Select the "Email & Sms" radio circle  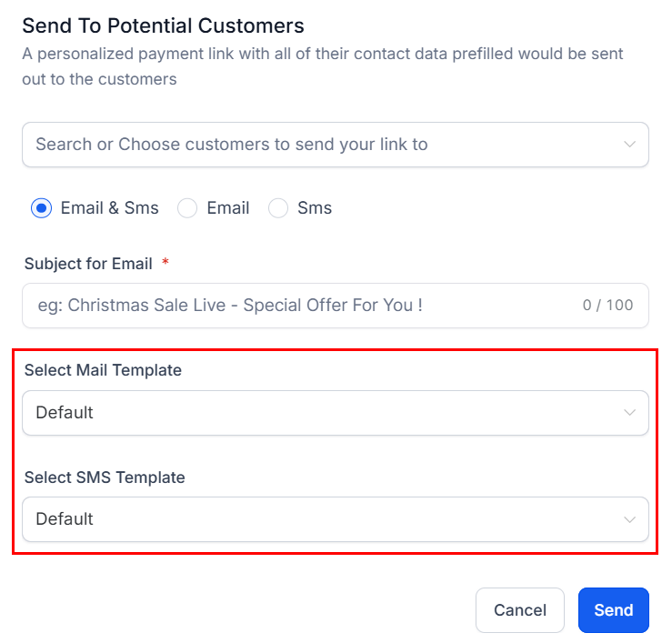[41, 208]
